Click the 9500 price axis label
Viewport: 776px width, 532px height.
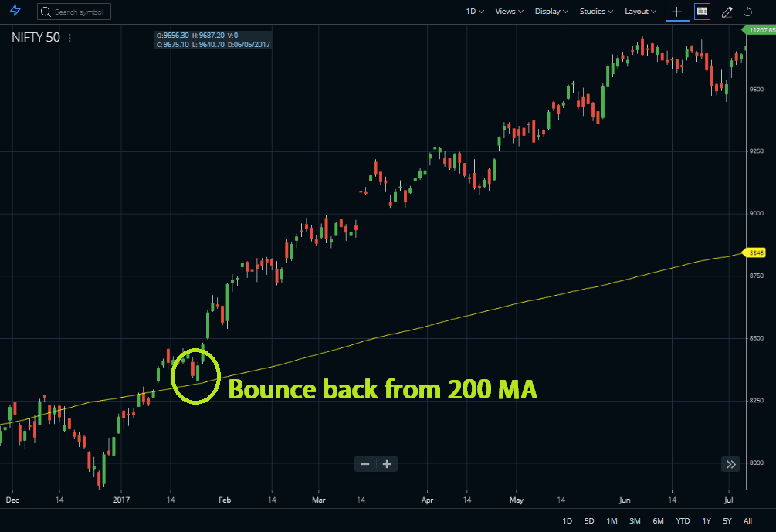pos(756,90)
